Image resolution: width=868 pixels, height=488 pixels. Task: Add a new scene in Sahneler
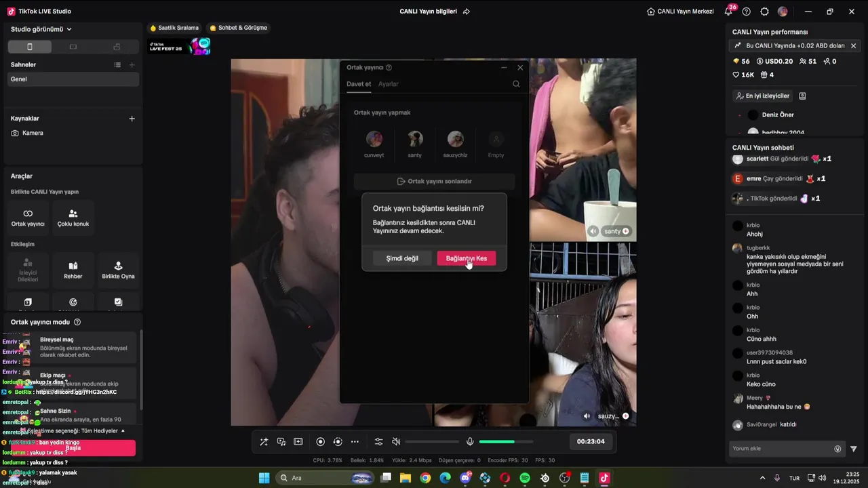tap(132, 65)
